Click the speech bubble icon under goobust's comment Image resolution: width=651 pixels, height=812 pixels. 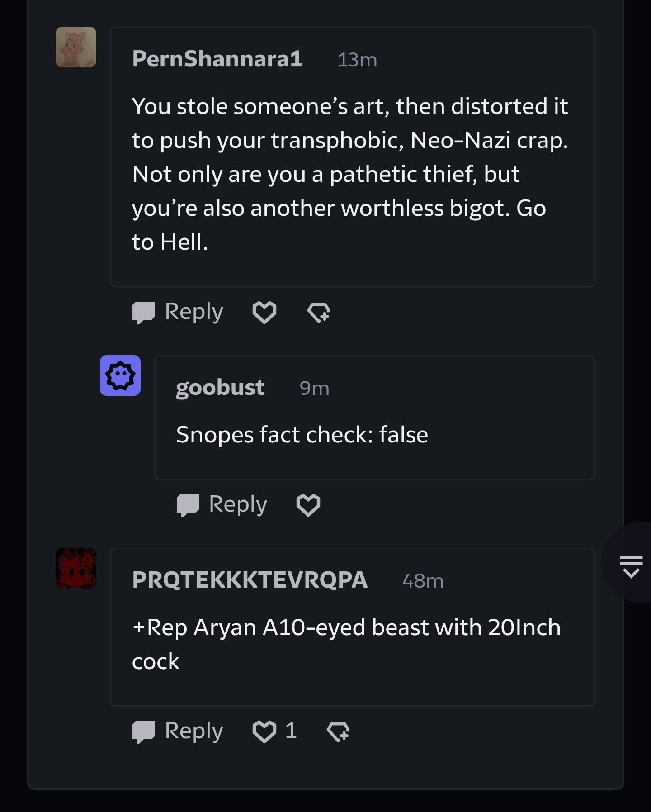click(x=188, y=505)
